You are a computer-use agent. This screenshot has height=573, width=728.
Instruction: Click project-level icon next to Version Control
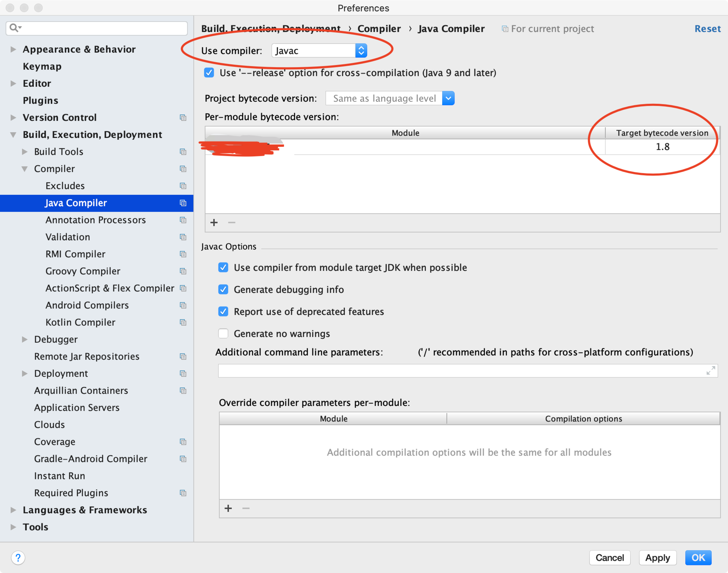pyautogui.click(x=183, y=117)
